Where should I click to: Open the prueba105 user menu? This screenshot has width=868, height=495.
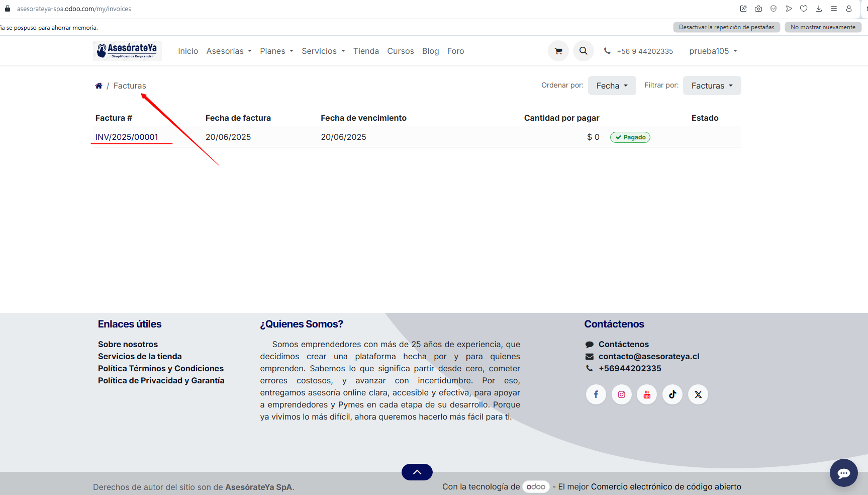tap(713, 51)
